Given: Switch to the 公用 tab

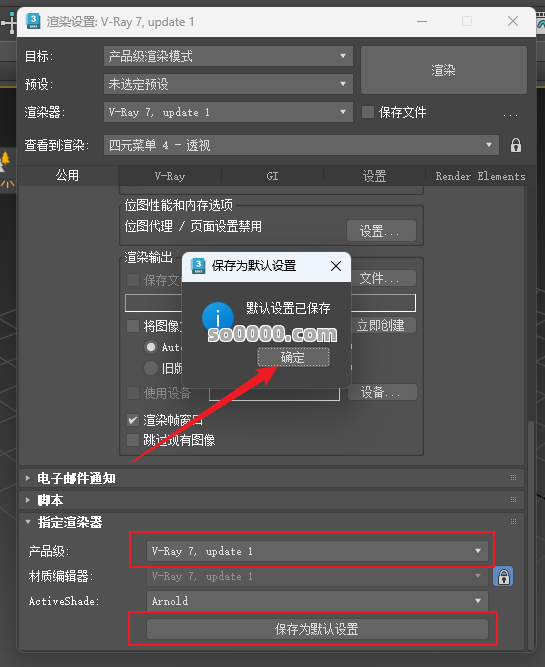Looking at the screenshot, I should click(67, 176).
